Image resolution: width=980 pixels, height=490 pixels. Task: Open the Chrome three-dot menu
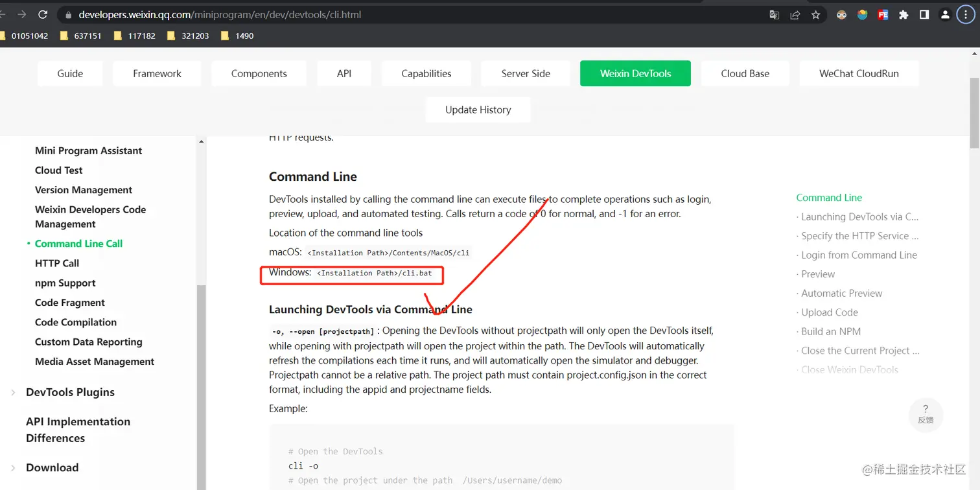966,15
